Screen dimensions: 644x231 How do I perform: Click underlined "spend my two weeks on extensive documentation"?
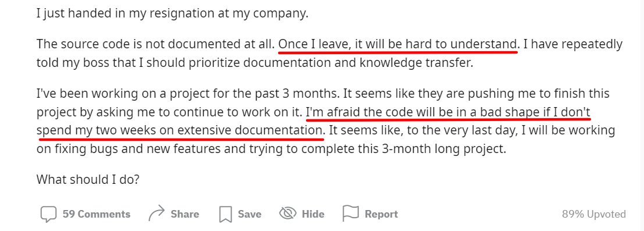pos(179,130)
